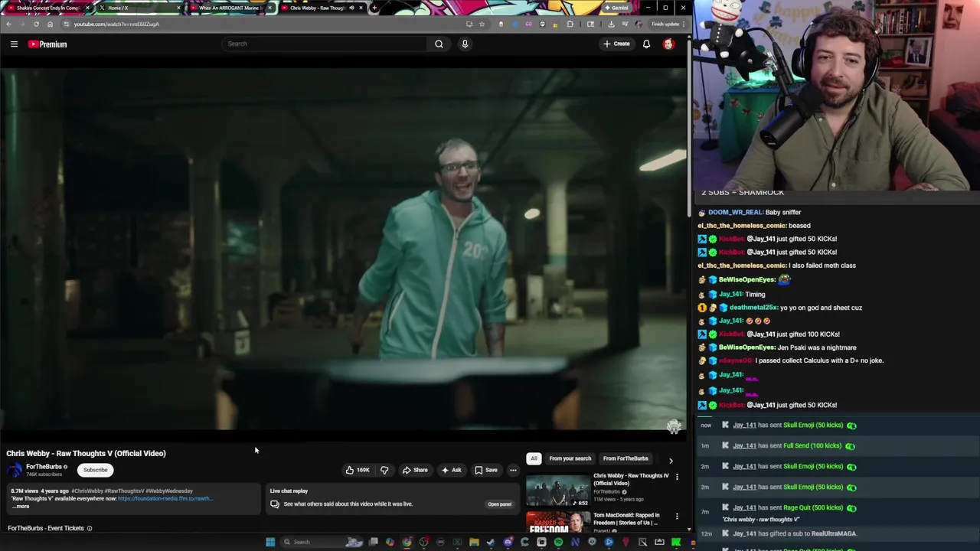The height and width of the screenshot is (551, 980).
Task: Click the YouTube search magnifier button
Action: point(439,44)
